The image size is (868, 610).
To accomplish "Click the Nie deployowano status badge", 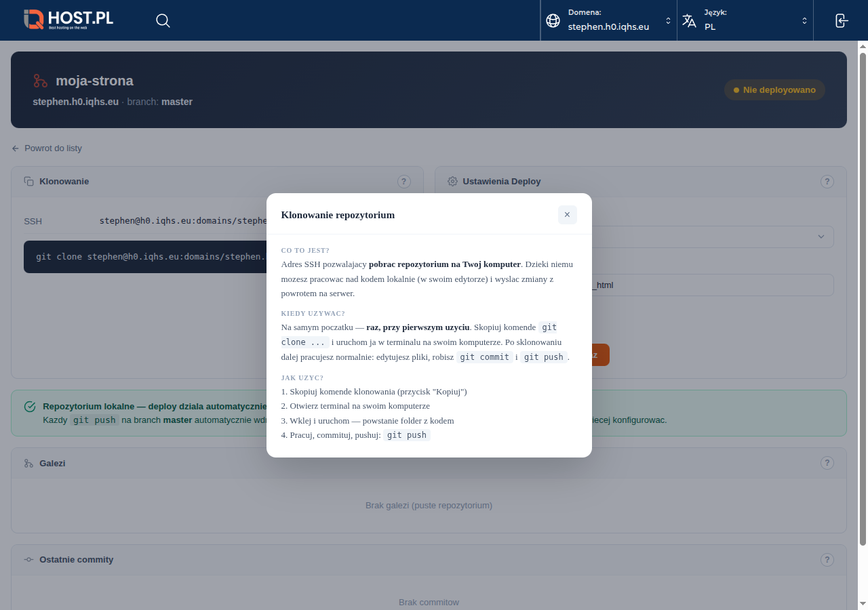I will [x=774, y=90].
